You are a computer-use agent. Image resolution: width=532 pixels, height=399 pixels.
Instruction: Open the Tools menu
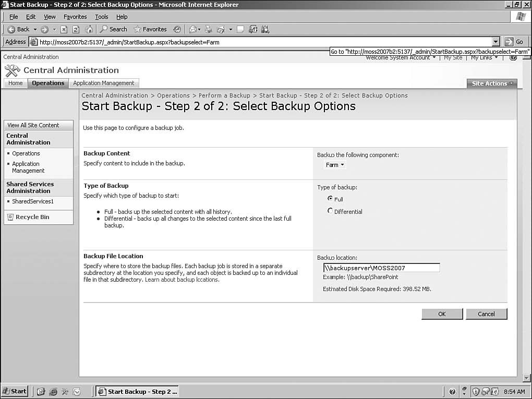(102, 17)
